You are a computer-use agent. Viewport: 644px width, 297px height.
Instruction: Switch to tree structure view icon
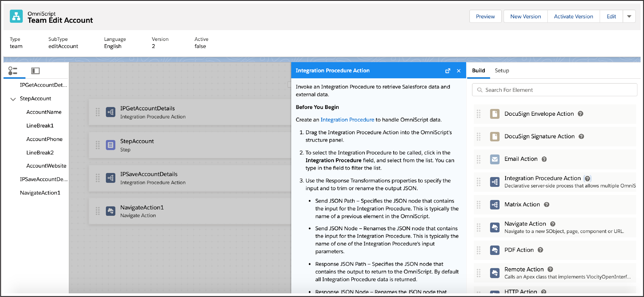[x=13, y=71]
